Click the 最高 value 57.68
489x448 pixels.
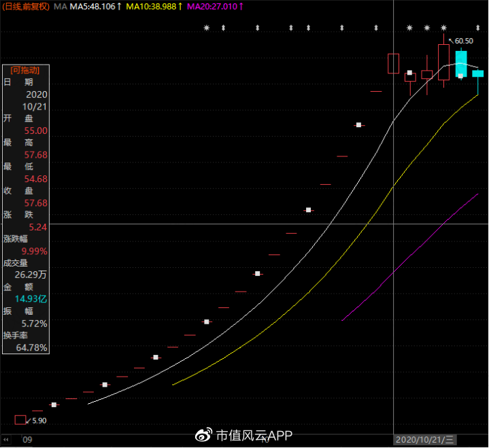pos(36,154)
